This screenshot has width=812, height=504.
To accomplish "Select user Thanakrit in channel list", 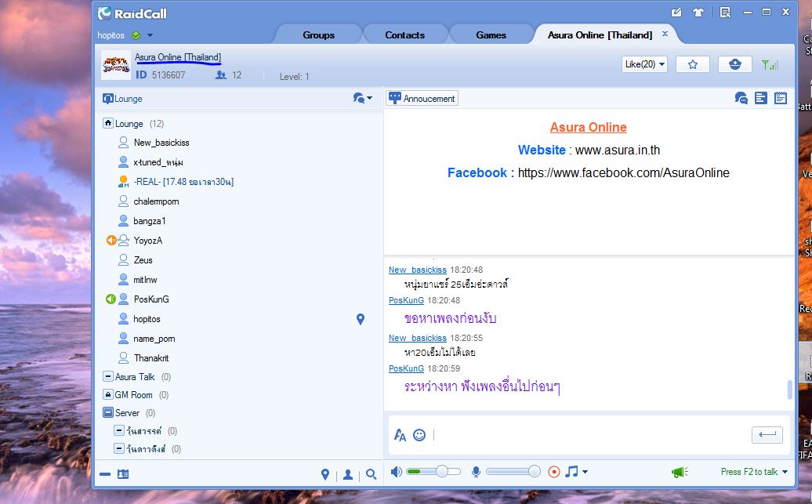I will coord(151,358).
